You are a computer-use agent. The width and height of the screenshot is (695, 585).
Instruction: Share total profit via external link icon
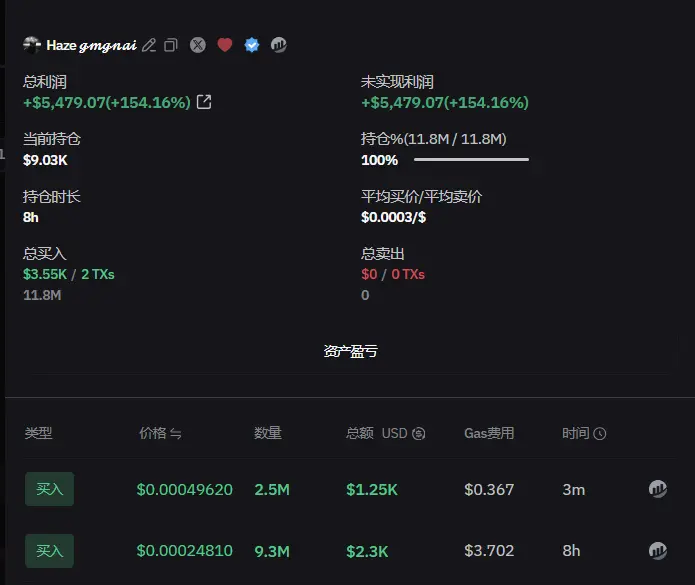click(204, 102)
